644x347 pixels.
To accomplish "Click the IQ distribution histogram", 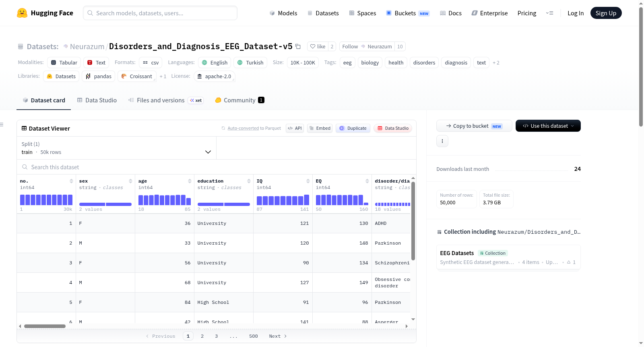I will click(x=283, y=200).
